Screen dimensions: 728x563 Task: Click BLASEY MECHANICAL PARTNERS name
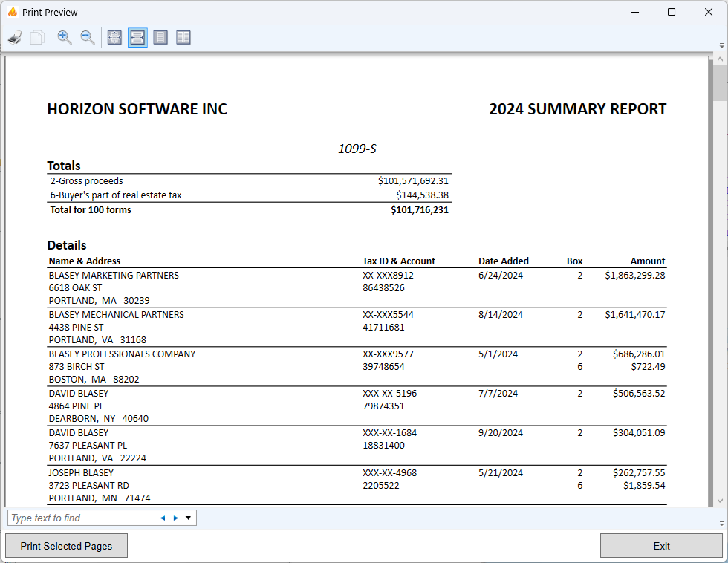tap(116, 315)
